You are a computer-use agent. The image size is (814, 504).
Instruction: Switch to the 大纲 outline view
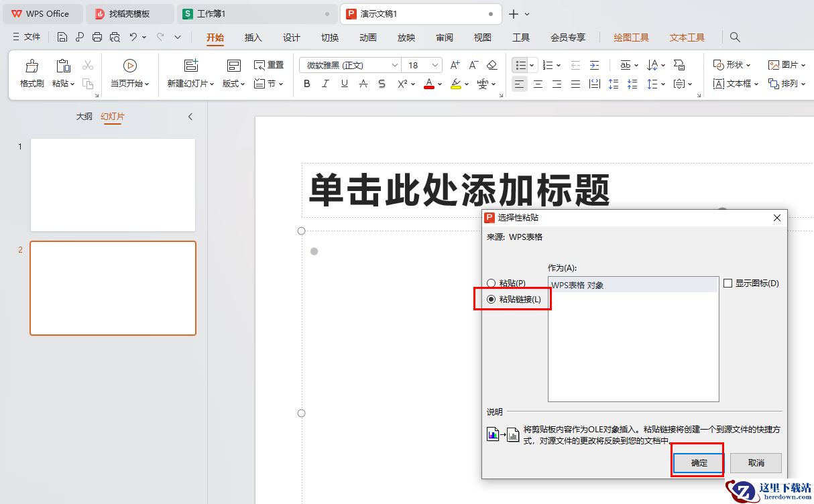84,116
